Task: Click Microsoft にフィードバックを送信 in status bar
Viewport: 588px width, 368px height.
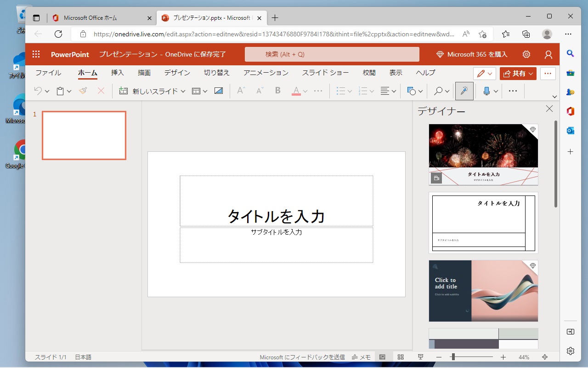Action: pyautogui.click(x=302, y=357)
